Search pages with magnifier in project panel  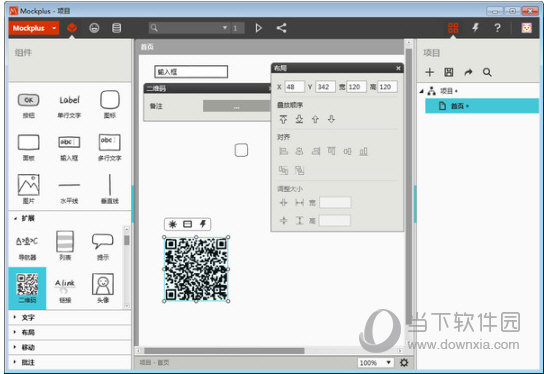[x=487, y=72]
